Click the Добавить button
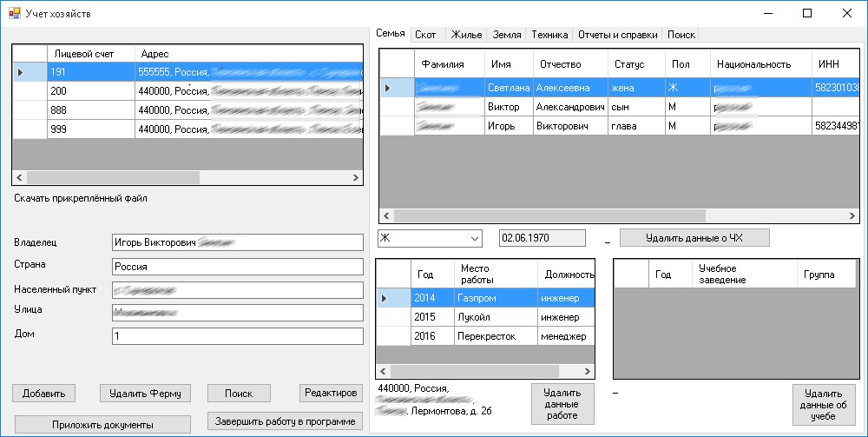Screen dimensions: 868x437 (43, 394)
